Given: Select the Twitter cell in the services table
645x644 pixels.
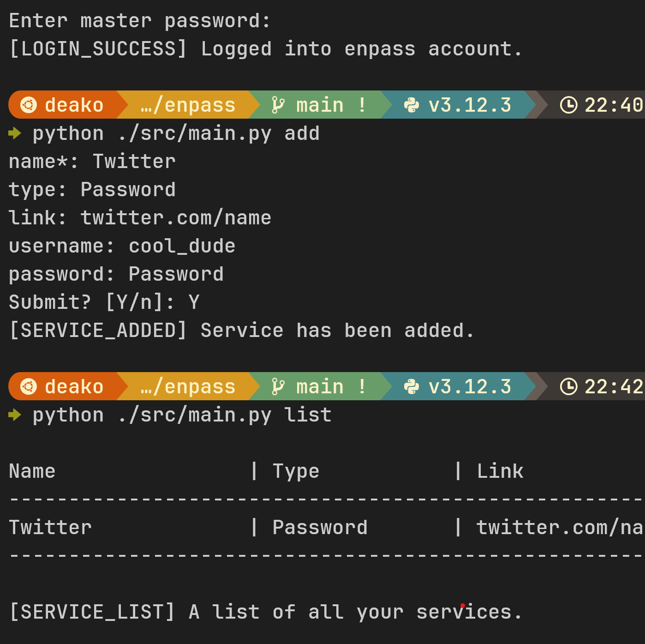Looking at the screenshot, I should tap(50, 528).
